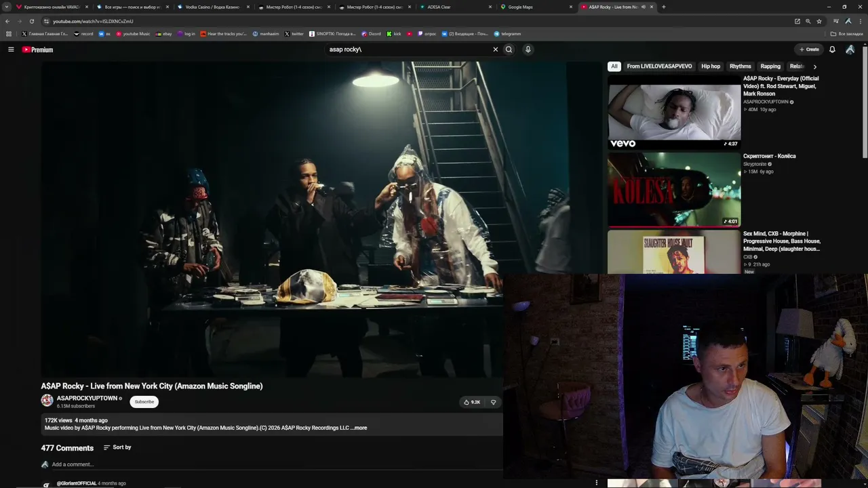Select the All filter chip
The image size is (868, 488).
614,66
